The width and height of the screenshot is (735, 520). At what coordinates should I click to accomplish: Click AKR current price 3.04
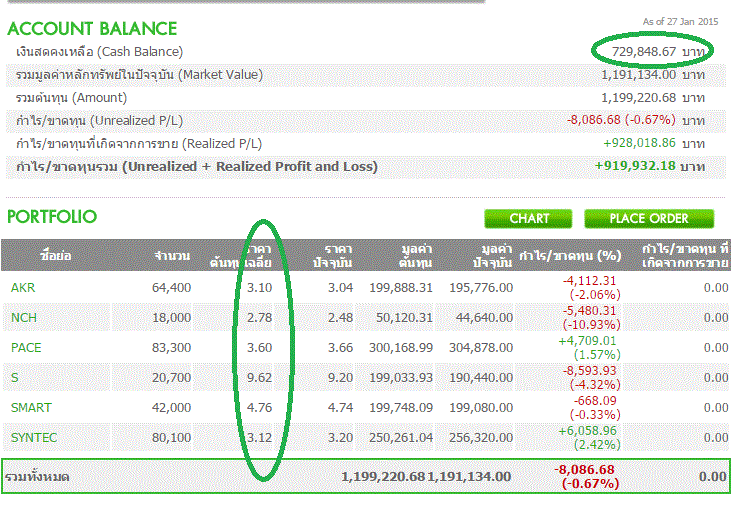point(340,287)
